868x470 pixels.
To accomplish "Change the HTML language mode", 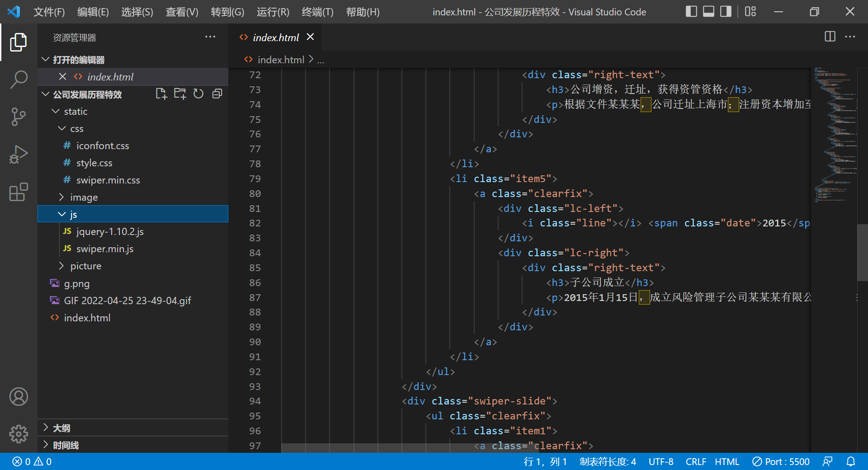I will pos(727,461).
